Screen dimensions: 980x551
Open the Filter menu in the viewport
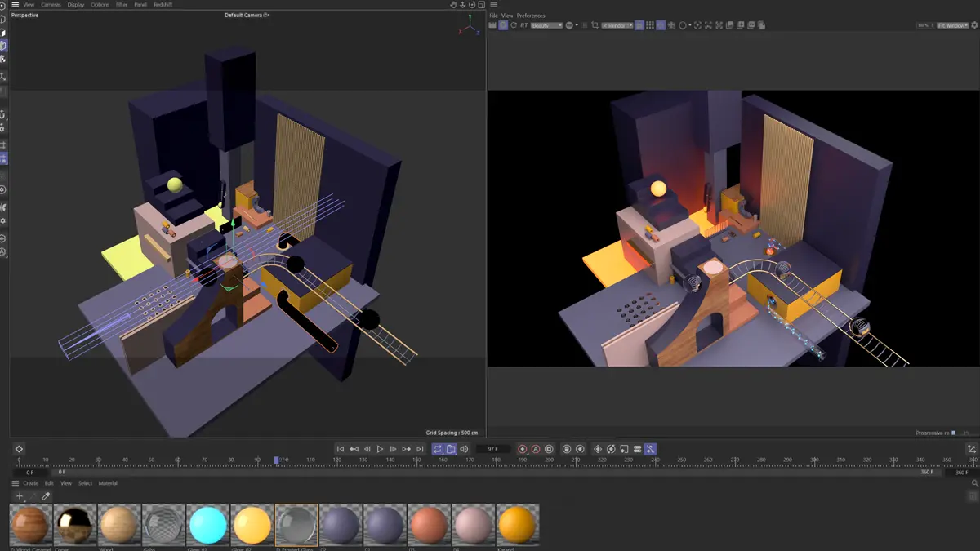122,5
